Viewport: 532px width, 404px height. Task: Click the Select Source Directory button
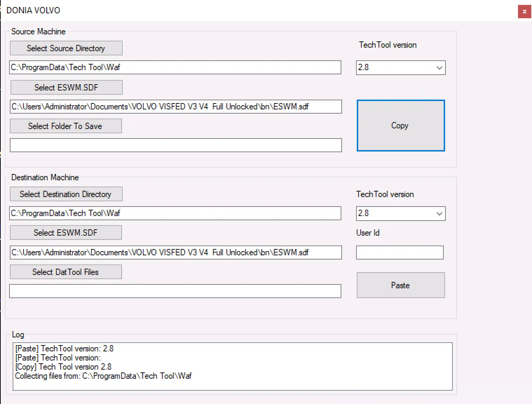[x=66, y=48]
